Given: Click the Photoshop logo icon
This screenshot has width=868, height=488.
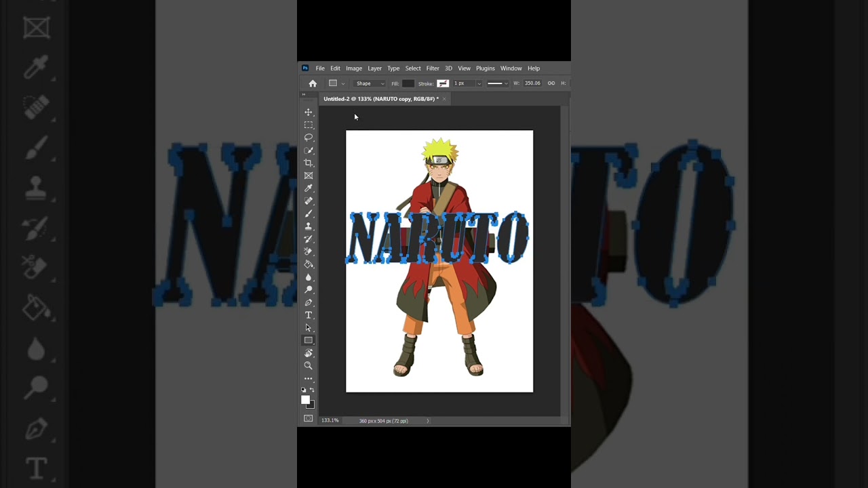Looking at the screenshot, I should tap(305, 68).
